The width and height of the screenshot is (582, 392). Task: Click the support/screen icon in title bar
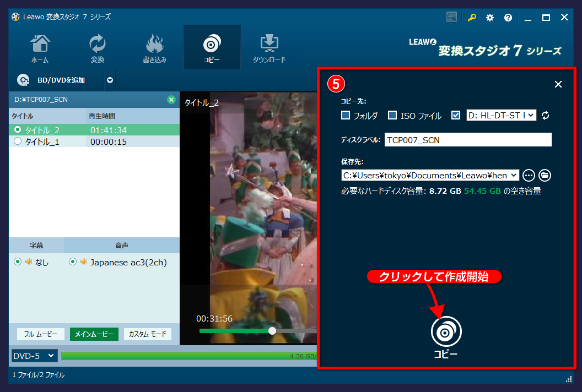tap(451, 17)
